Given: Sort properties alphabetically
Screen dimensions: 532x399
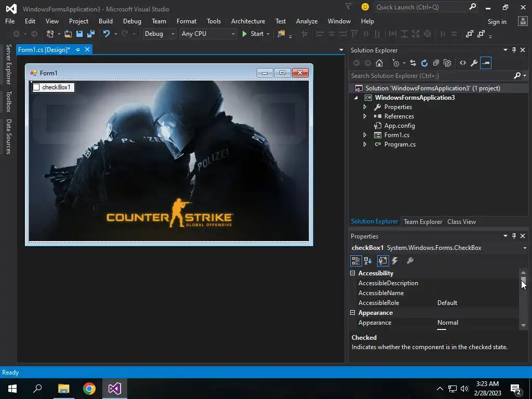Looking at the screenshot, I should (368, 261).
